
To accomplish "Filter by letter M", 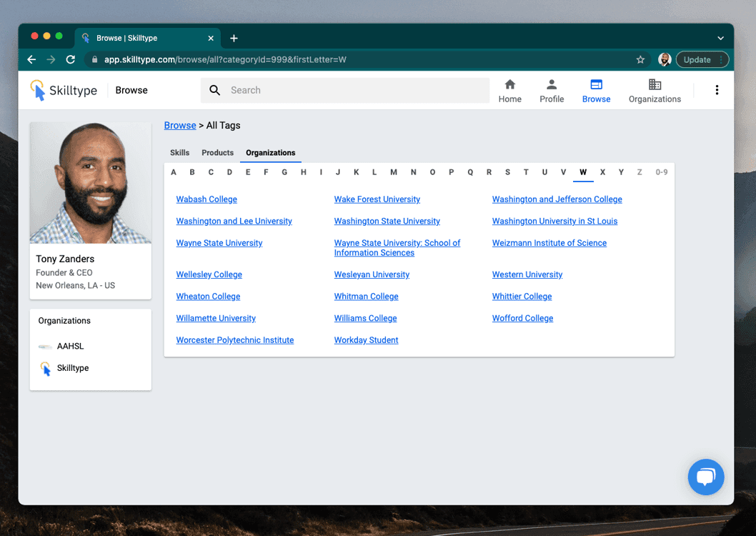I will [394, 172].
